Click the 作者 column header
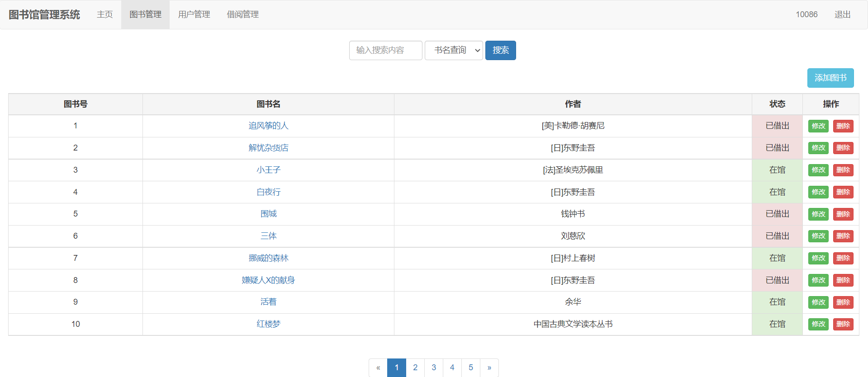The width and height of the screenshot is (868, 377). (573, 104)
